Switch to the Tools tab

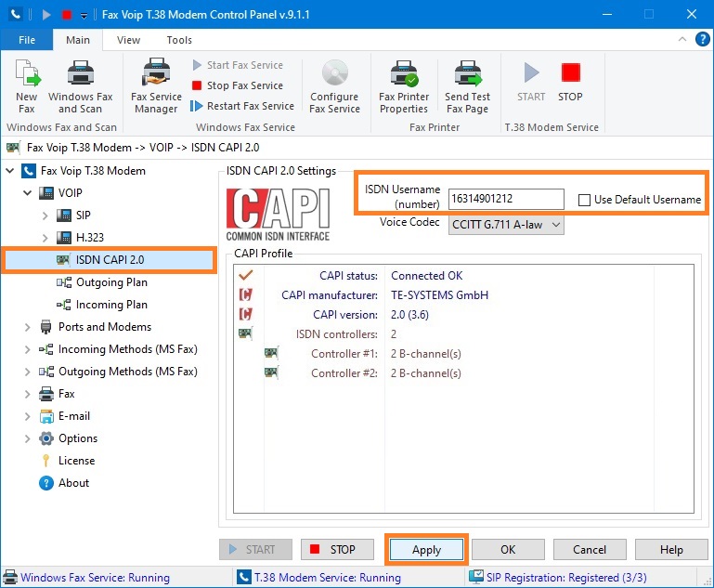click(179, 40)
